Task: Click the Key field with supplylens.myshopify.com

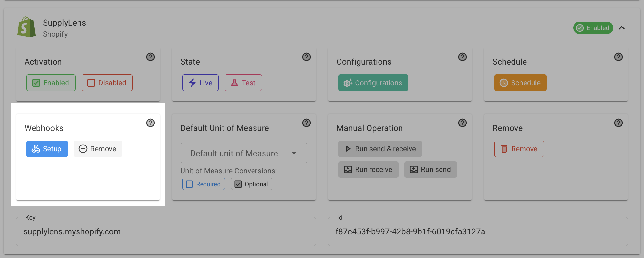Action: click(x=166, y=231)
